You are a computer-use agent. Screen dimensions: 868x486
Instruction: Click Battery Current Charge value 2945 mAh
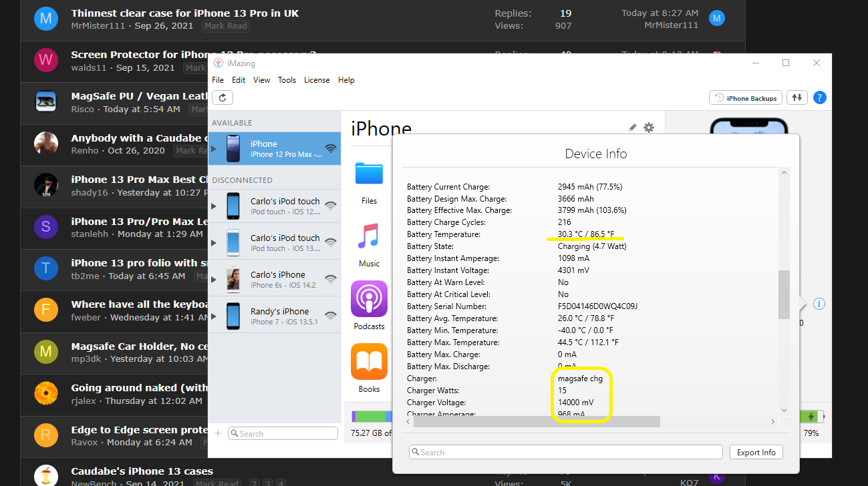pos(590,187)
